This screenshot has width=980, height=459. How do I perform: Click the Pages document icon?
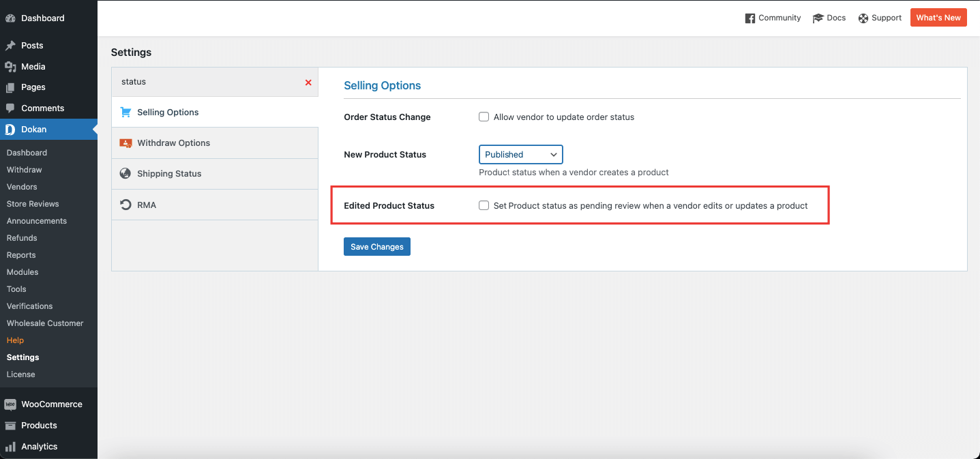10,87
